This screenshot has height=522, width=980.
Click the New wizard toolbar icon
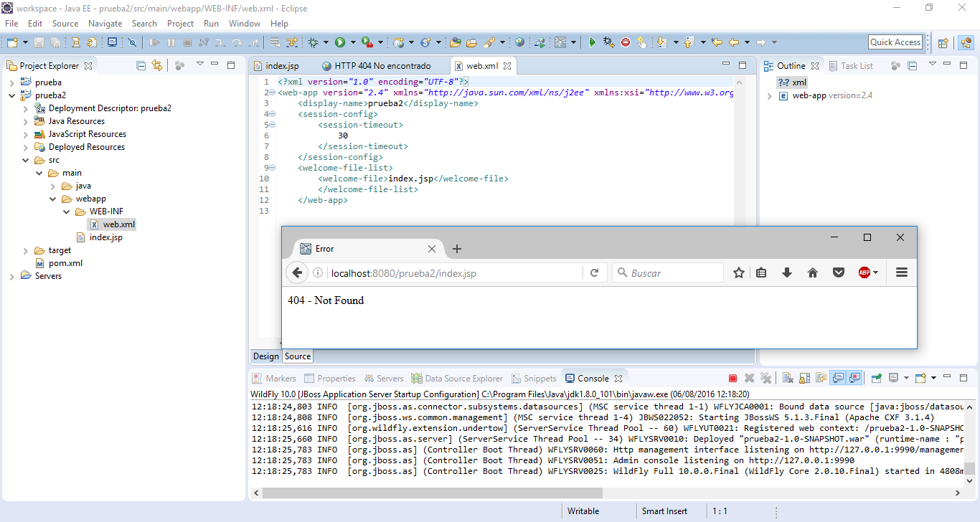point(12,42)
